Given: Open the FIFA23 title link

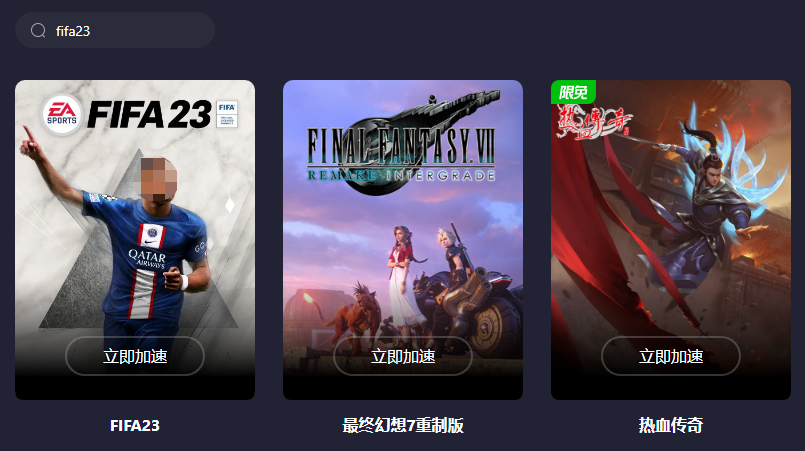Looking at the screenshot, I should pos(135,425).
